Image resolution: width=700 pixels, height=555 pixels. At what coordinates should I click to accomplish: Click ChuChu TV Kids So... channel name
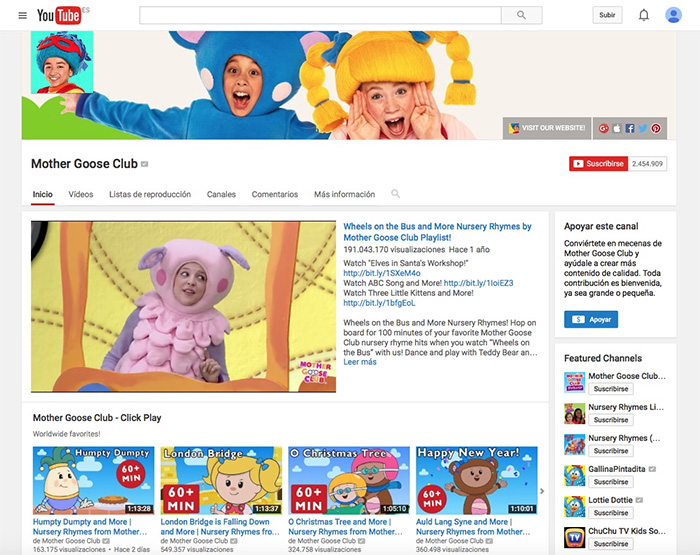(627, 531)
